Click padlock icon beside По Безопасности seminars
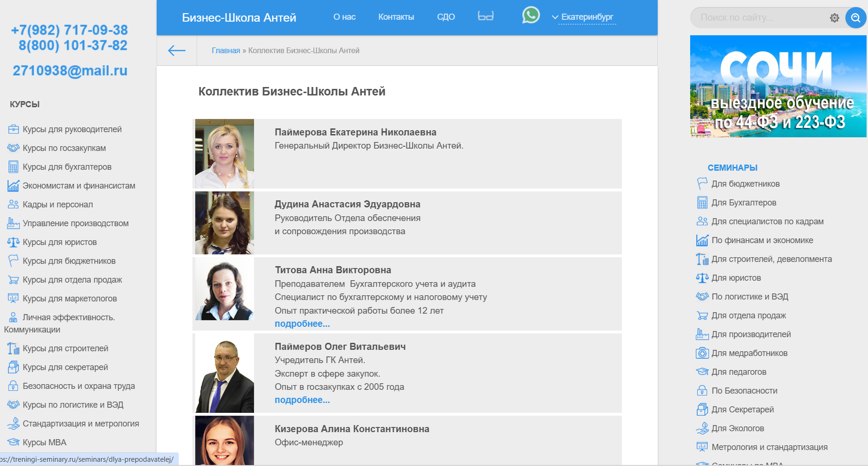 pos(702,391)
